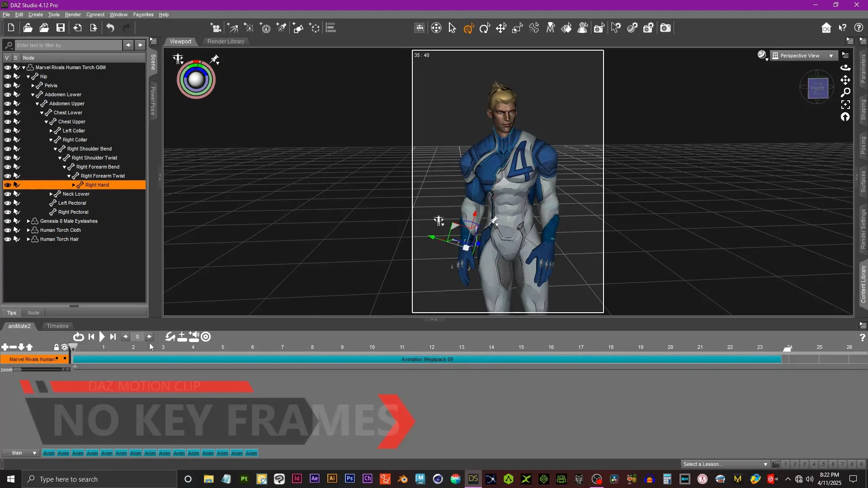Toggle visibility of Human Torch Cloth

click(7, 230)
